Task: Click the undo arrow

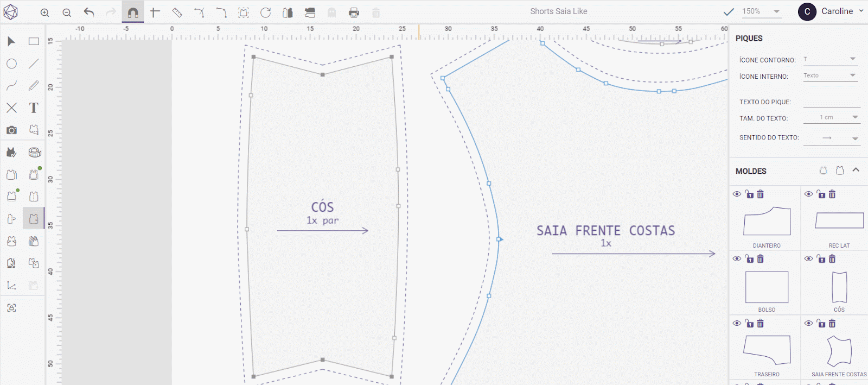Action: [89, 12]
